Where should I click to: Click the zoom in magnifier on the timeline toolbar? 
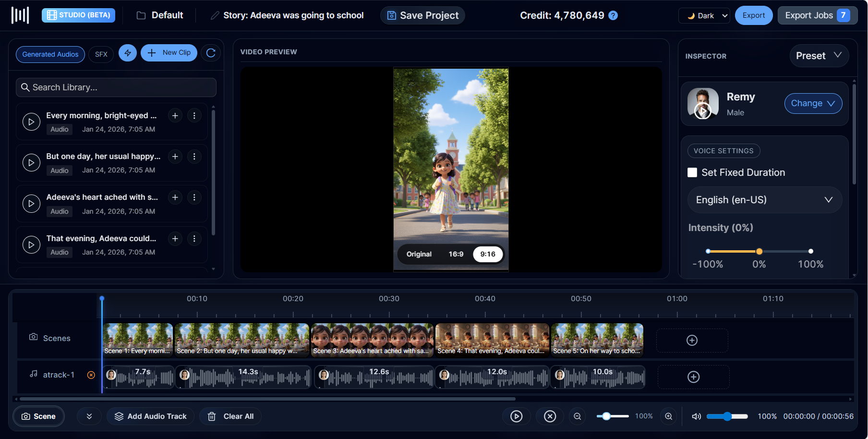point(668,416)
